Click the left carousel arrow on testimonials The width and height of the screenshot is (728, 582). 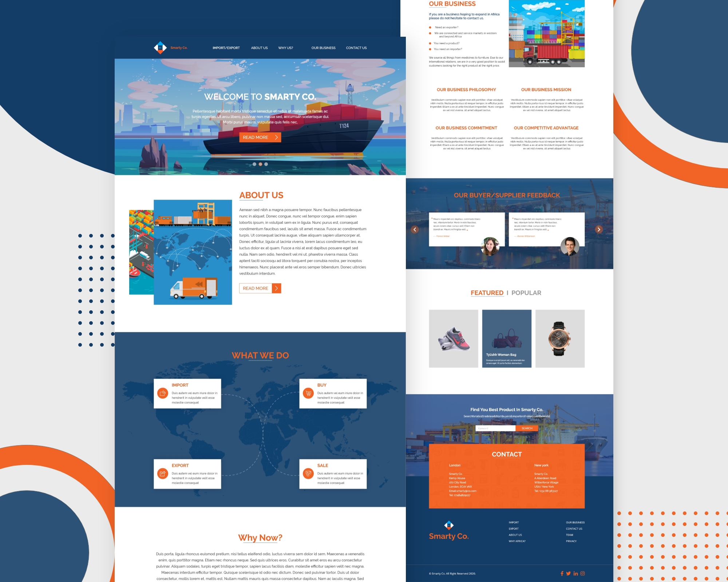415,229
